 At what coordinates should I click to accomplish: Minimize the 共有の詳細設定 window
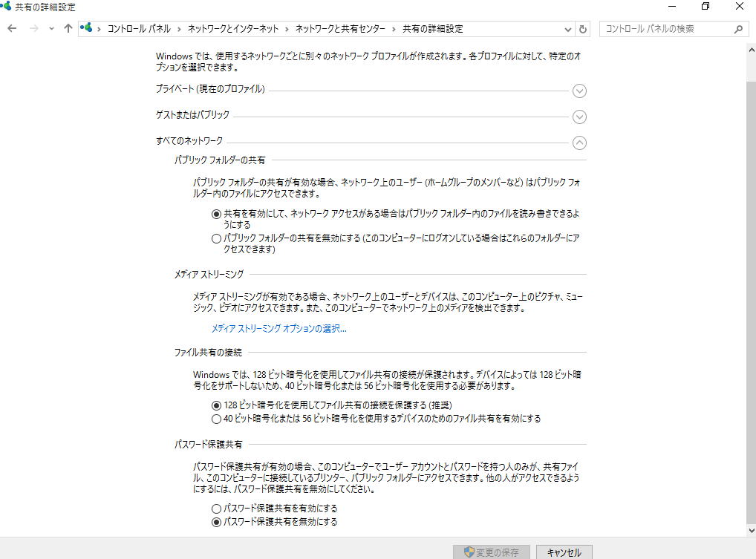[672, 7]
